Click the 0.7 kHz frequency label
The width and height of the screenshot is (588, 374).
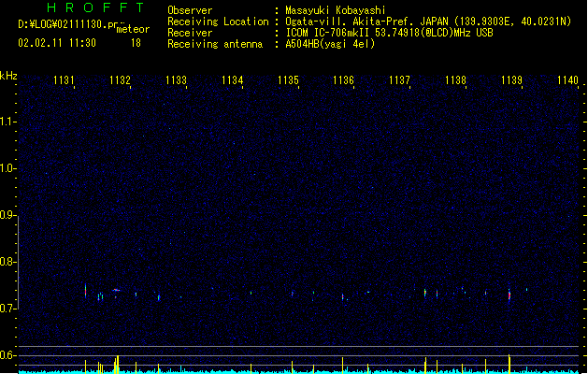click(x=7, y=309)
